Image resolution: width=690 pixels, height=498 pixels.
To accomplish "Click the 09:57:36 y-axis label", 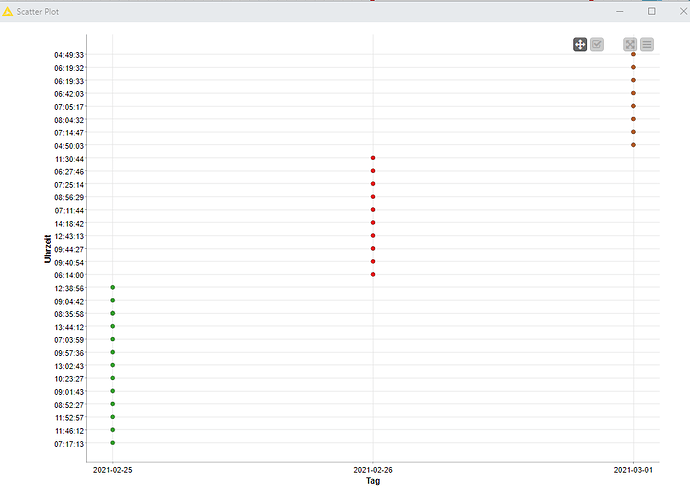I will [69, 353].
